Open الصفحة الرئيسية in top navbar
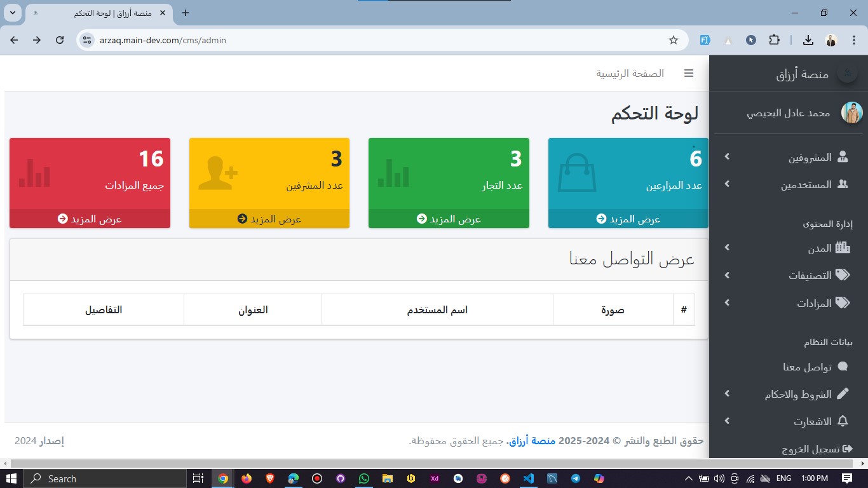This screenshot has width=868, height=488. tap(630, 74)
